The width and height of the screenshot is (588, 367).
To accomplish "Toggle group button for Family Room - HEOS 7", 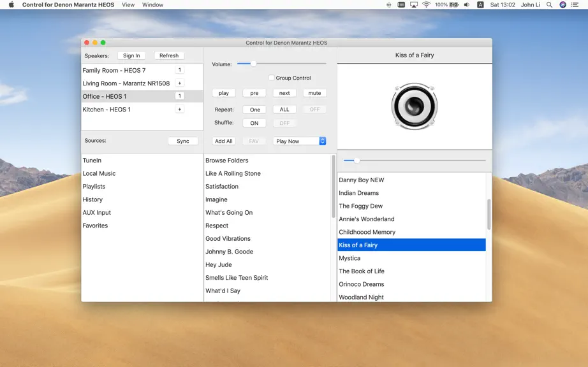I will 180,70.
